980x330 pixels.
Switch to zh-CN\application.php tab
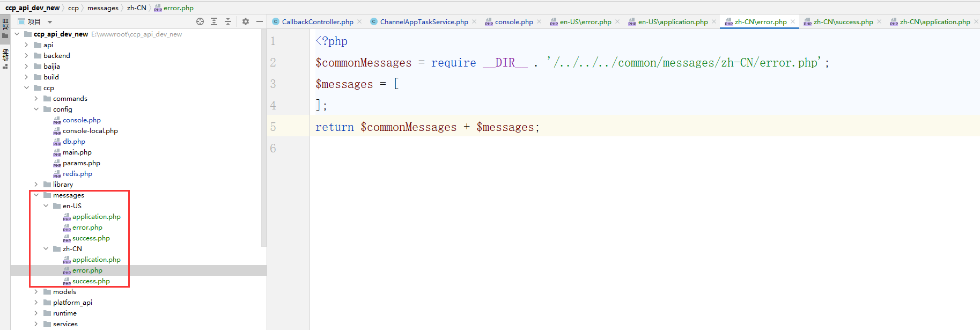tap(934, 21)
